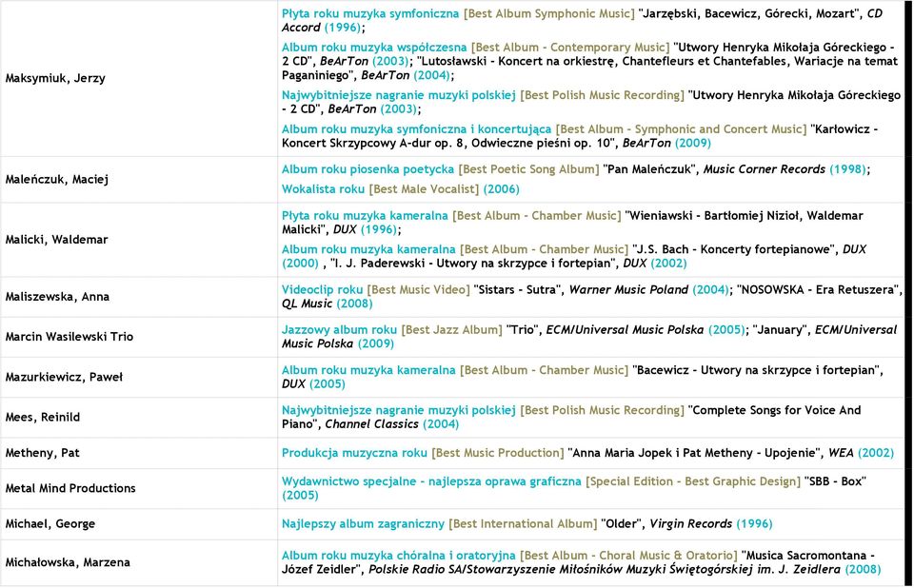914x588 pixels.
Task: Click year (2008) after QL Music
Action: pos(354,304)
